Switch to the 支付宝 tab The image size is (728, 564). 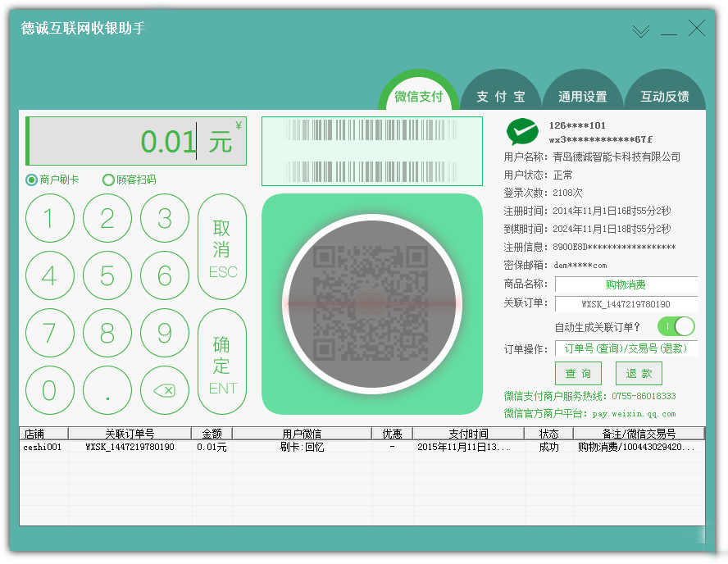[501, 96]
